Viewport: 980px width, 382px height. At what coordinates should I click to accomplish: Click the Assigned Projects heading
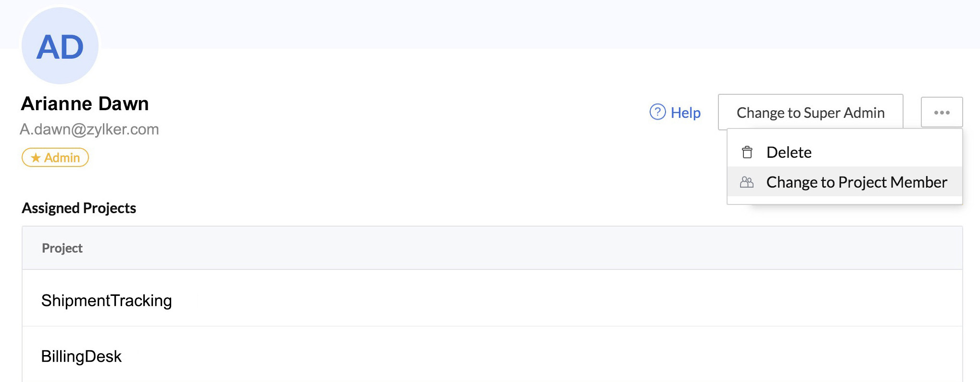click(79, 208)
